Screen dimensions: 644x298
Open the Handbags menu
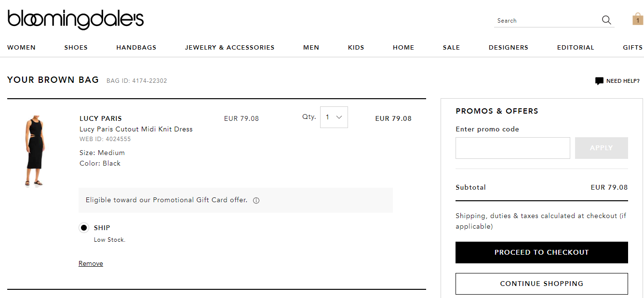pyautogui.click(x=136, y=48)
